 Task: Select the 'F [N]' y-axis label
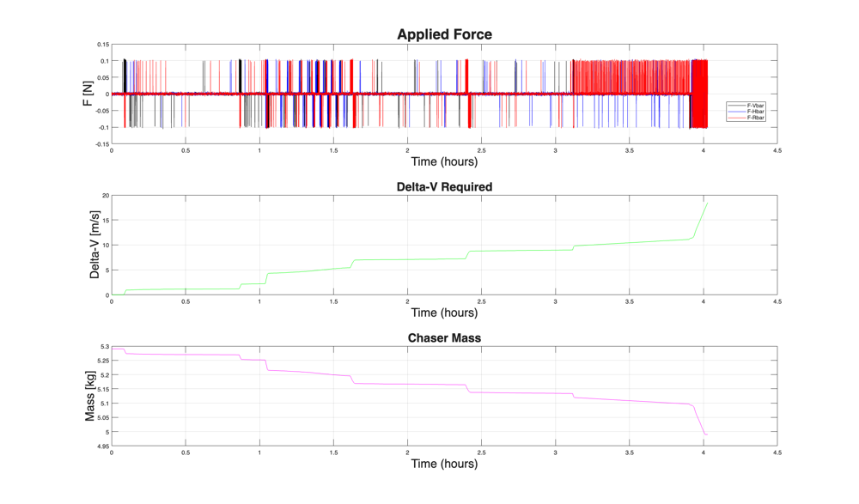[x=88, y=94]
